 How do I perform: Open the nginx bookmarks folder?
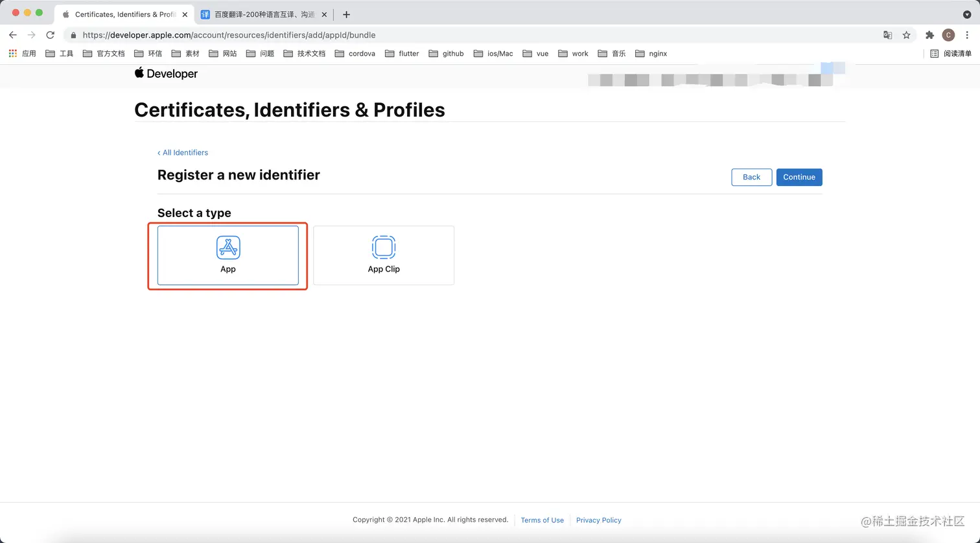[x=651, y=54]
